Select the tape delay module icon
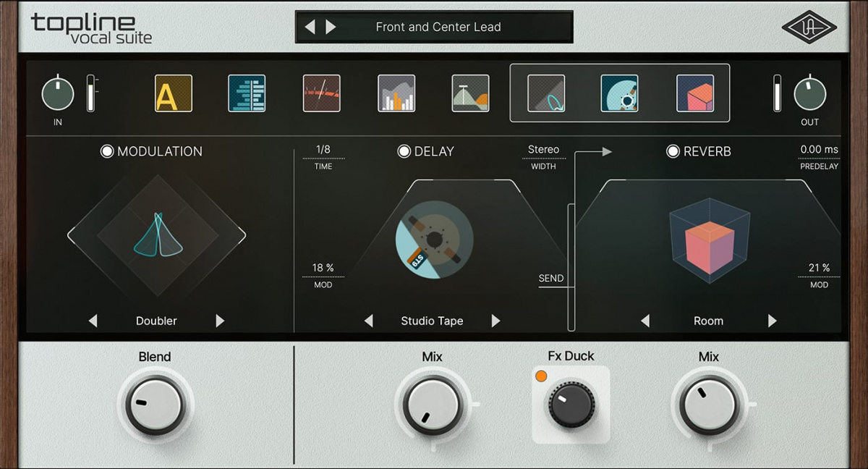The width and height of the screenshot is (868, 469). [x=619, y=94]
